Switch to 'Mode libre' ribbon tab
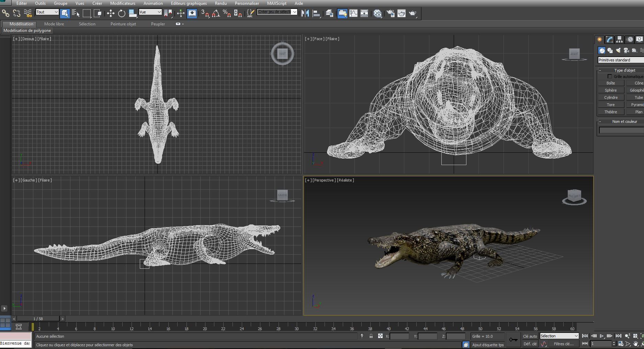Screen dimensions: 644x349 pos(54,24)
